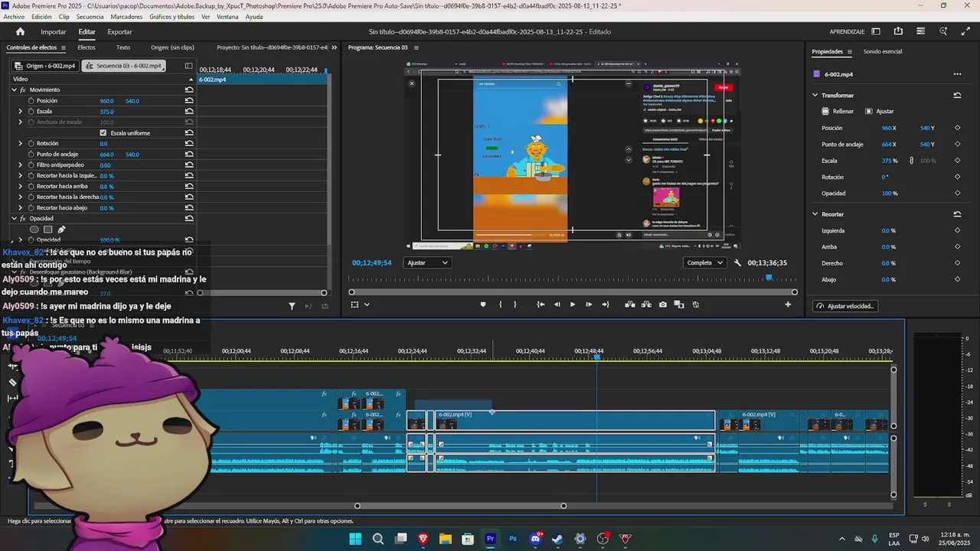Viewport: 980px width, 551px height.
Task: Add a marker in Program monitor
Action: click(482, 305)
